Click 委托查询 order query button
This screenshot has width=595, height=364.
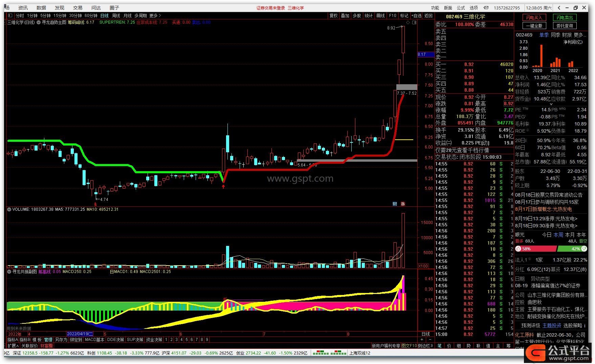click(x=565, y=26)
